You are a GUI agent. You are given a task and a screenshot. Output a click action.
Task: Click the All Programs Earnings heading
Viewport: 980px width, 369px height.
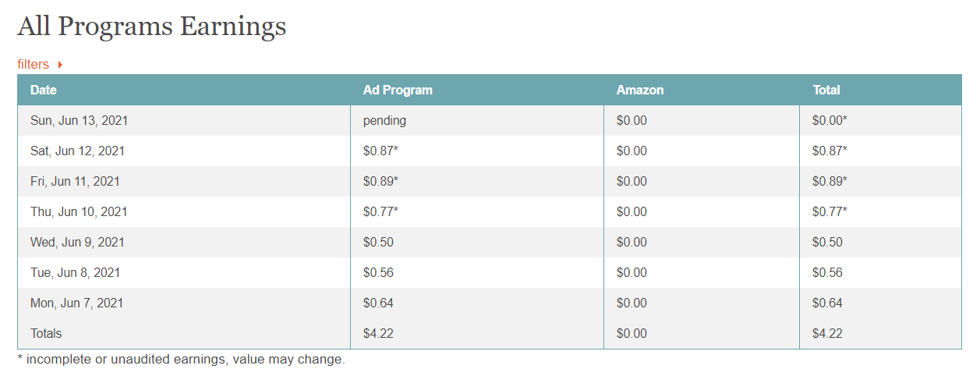tap(152, 27)
